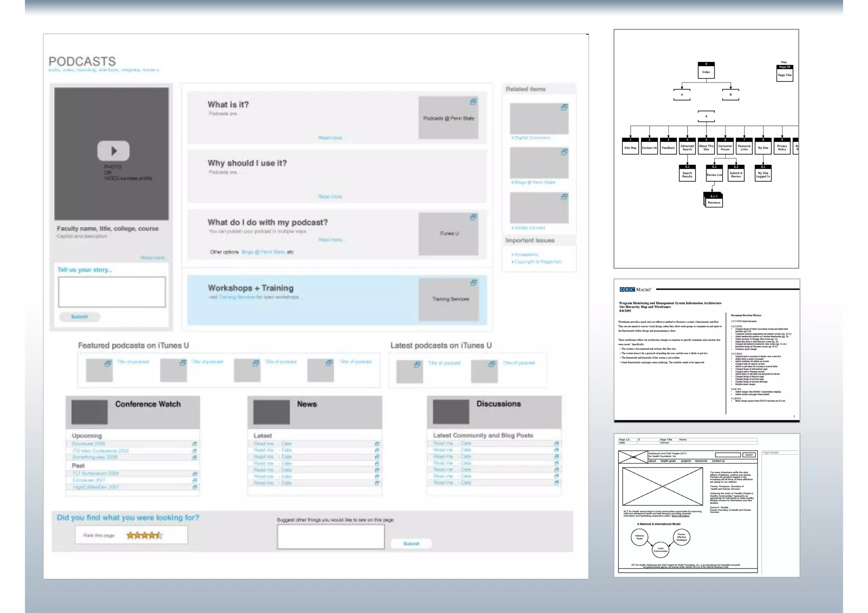Select Contact Us box in hierarchy diagram
868x613 pixels.
(x=649, y=146)
